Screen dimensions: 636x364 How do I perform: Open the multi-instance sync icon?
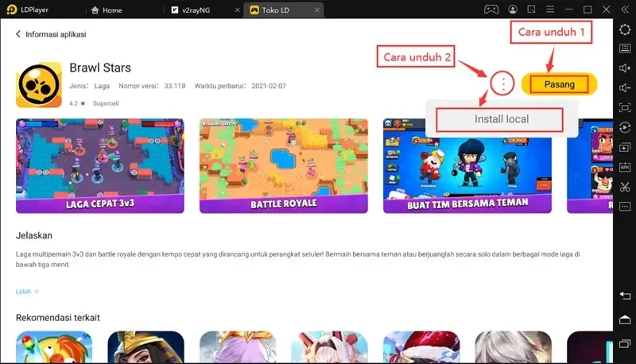[x=625, y=147]
